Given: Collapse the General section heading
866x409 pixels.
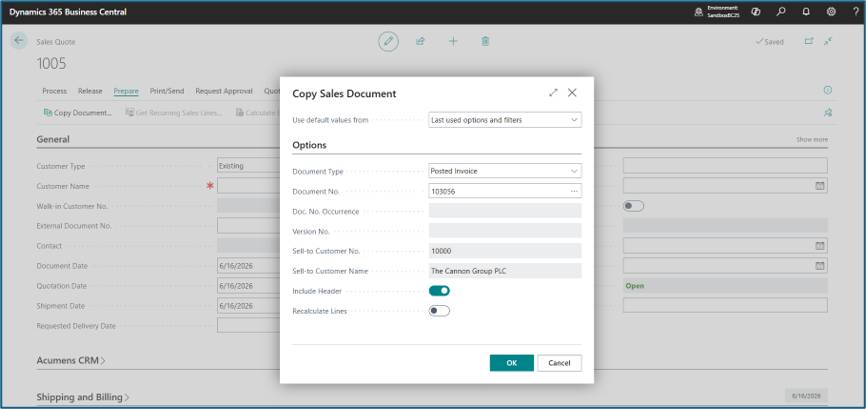Looking at the screenshot, I should pyautogui.click(x=53, y=139).
